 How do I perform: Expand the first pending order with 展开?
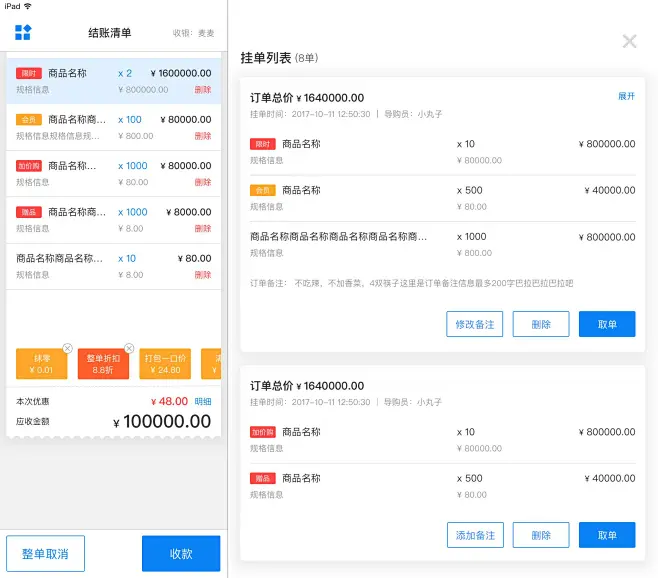click(x=626, y=97)
